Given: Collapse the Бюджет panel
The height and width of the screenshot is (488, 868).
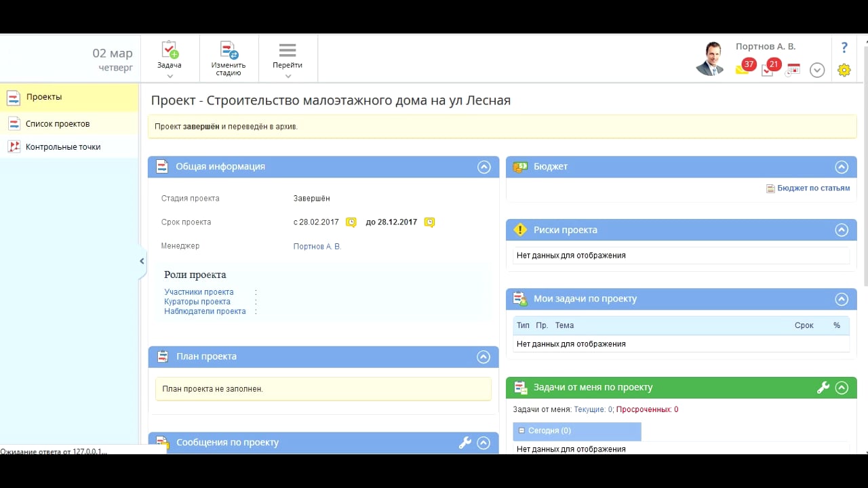Looking at the screenshot, I should [842, 167].
